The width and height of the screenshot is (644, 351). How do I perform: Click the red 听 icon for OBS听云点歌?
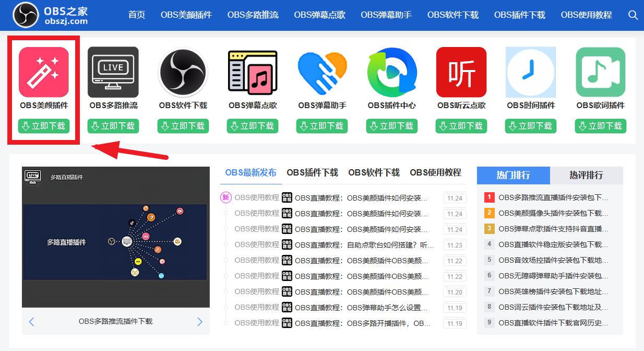point(461,72)
